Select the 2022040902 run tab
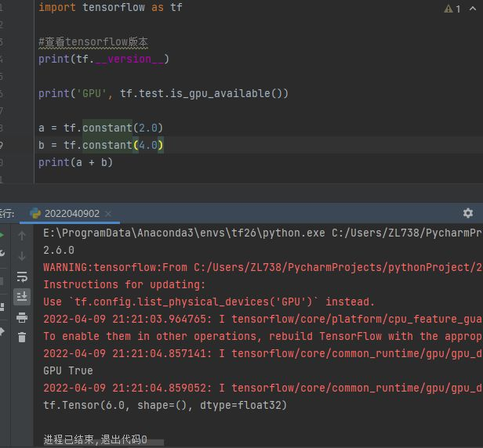 pos(69,214)
